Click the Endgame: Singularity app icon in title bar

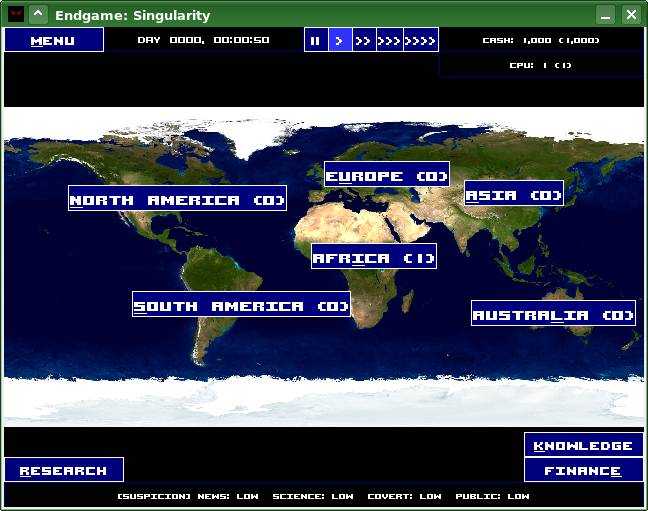[x=15, y=14]
